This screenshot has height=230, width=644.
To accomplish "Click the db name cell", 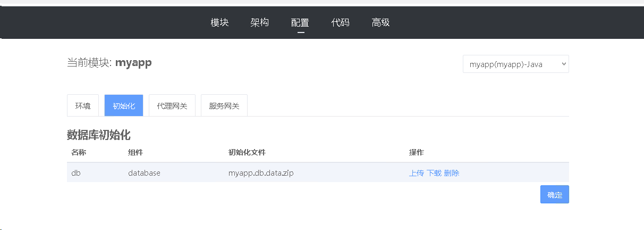I will (x=76, y=173).
